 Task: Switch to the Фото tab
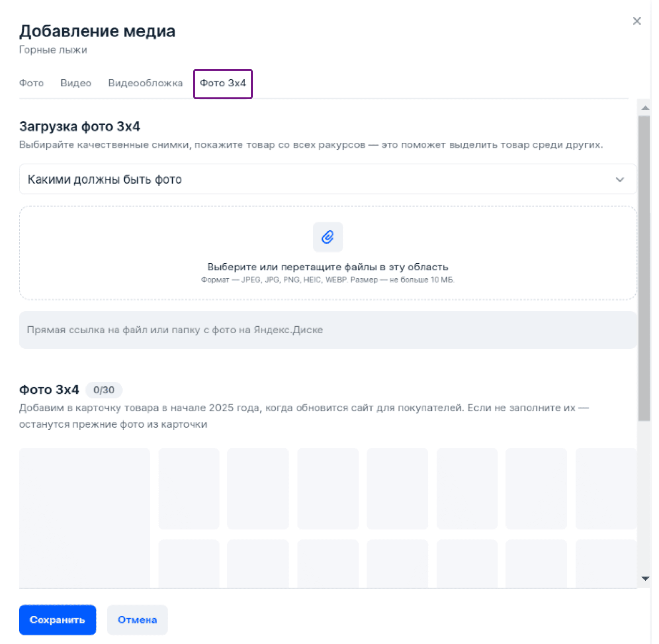(31, 83)
